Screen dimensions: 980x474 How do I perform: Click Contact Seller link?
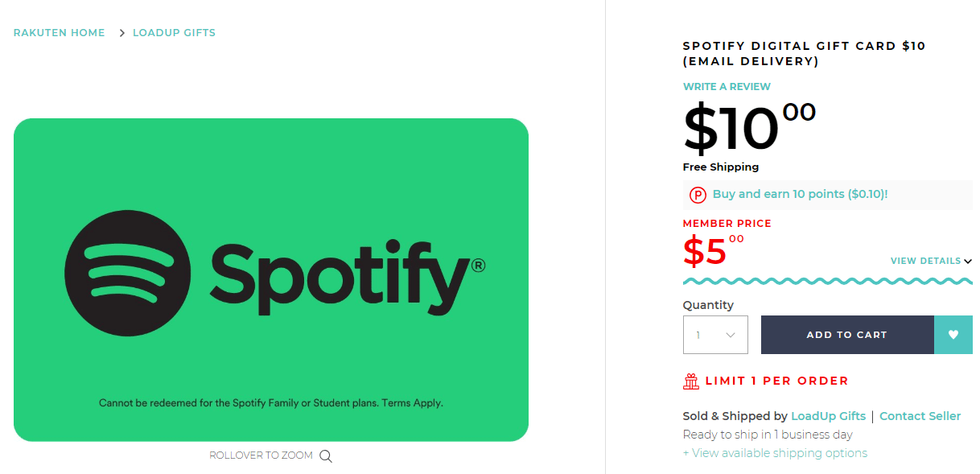coord(920,416)
